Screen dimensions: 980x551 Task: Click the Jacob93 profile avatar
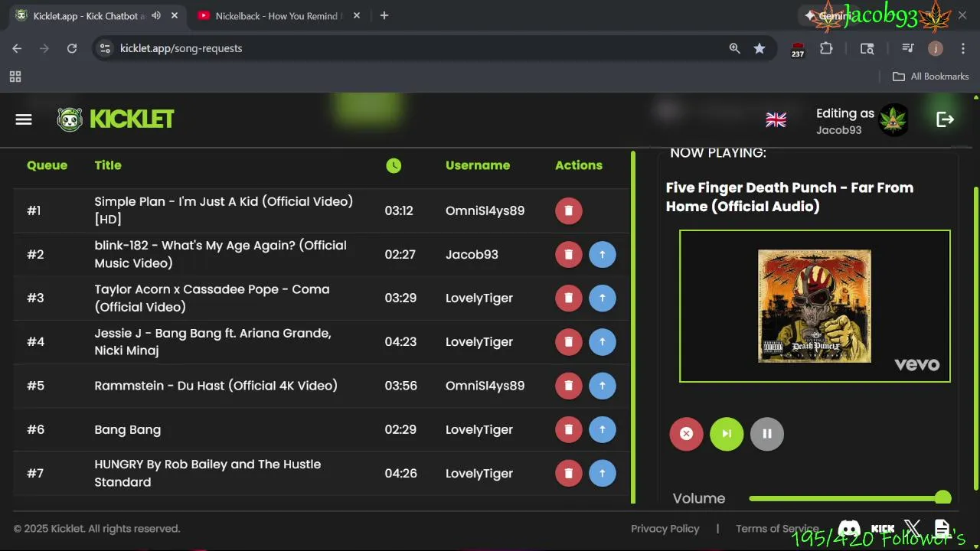pos(893,120)
